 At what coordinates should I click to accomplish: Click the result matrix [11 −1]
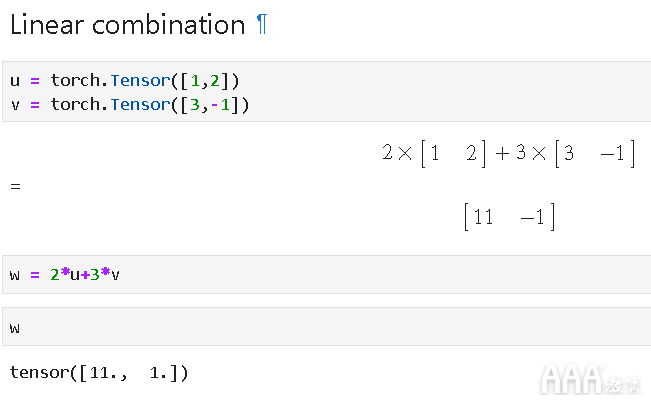(509, 216)
